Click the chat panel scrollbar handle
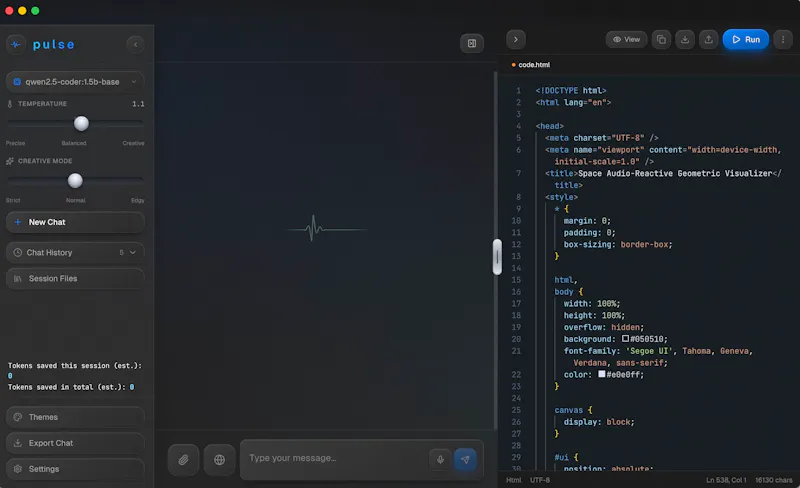The image size is (800, 488). click(x=497, y=257)
